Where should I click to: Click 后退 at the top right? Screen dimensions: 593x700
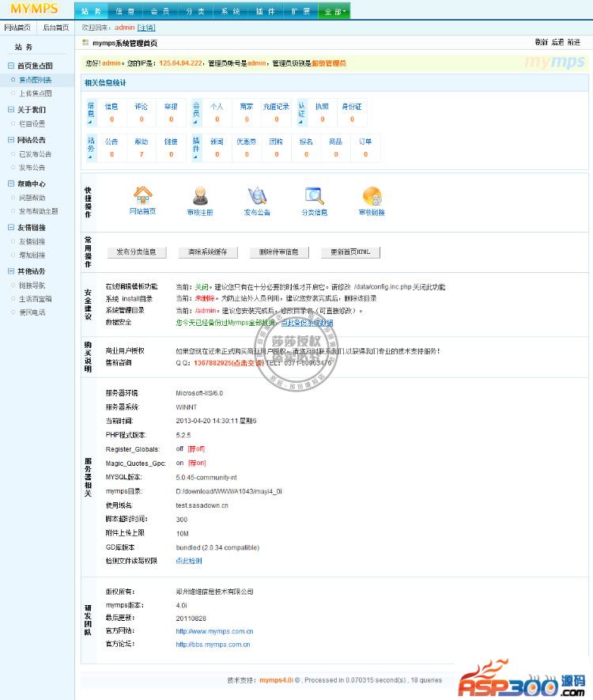[x=557, y=43]
